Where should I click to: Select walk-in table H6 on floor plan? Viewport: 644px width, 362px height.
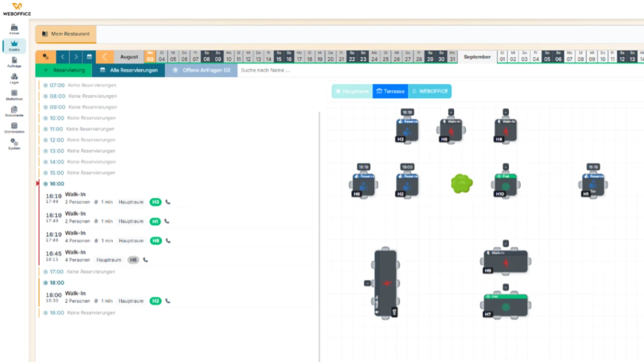pos(451,131)
